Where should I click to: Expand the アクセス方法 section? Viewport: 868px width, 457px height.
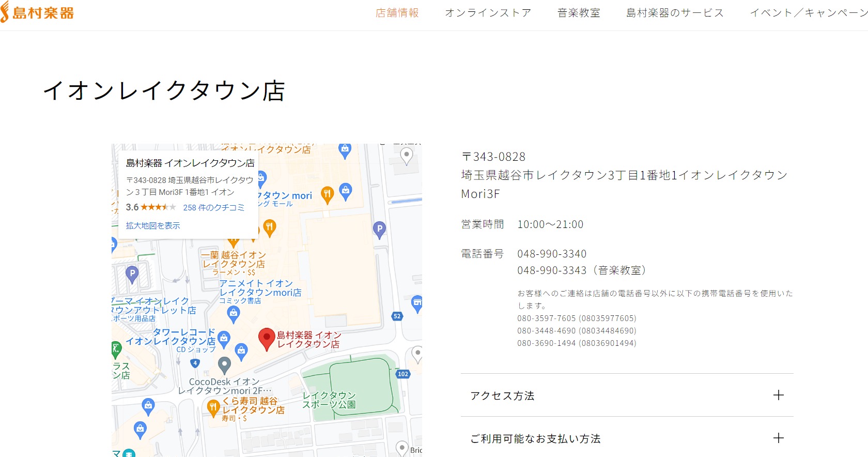coord(627,395)
